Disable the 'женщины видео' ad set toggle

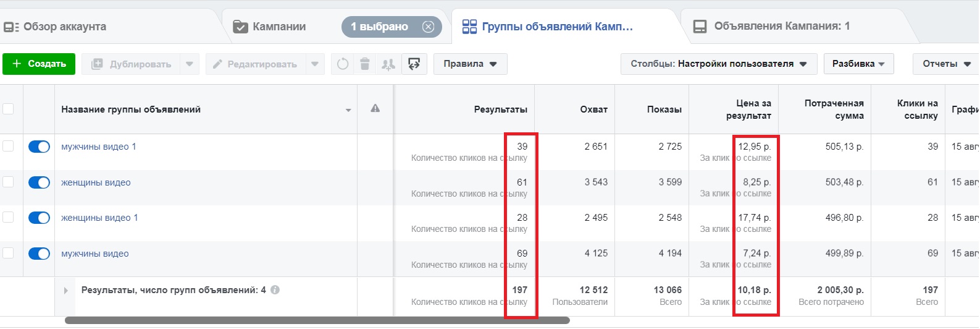pos(39,182)
